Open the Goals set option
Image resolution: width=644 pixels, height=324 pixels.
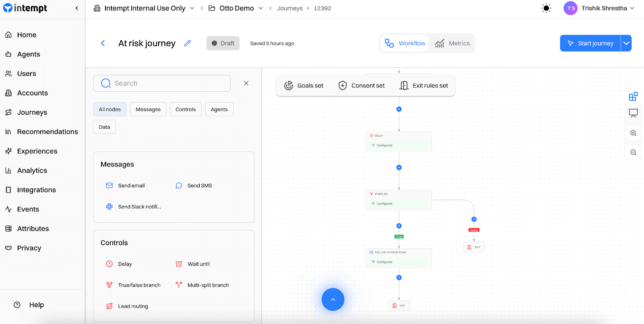click(304, 86)
